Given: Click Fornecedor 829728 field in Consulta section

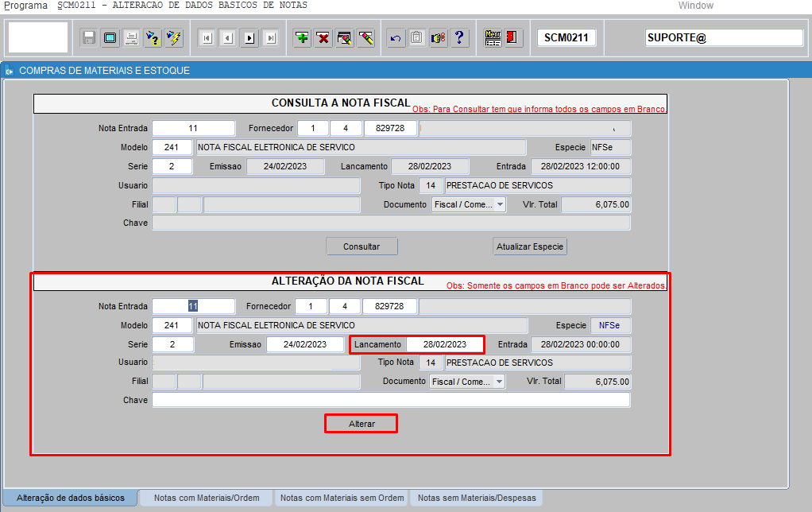Looking at the screenshot, I should pos(390,129).
